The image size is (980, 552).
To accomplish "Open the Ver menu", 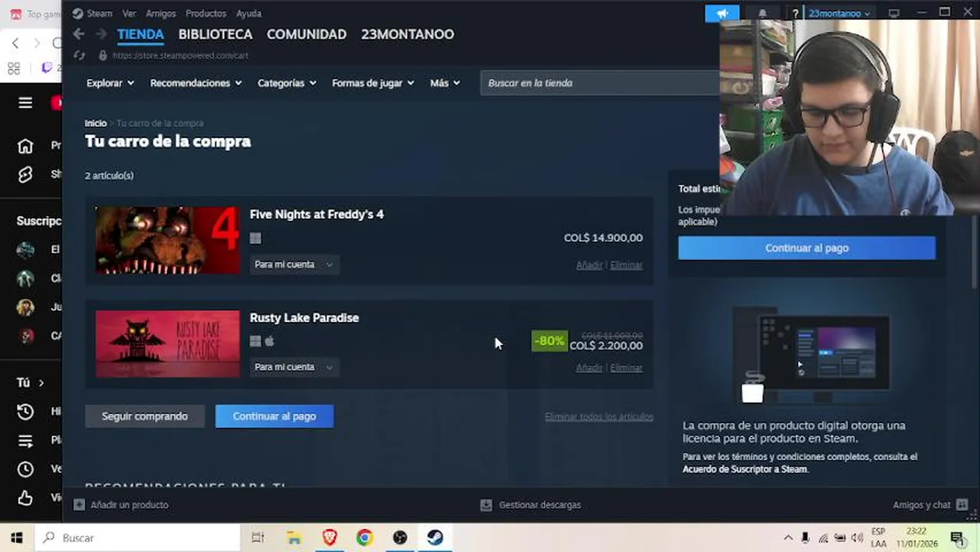I will [x=129, y=13].
